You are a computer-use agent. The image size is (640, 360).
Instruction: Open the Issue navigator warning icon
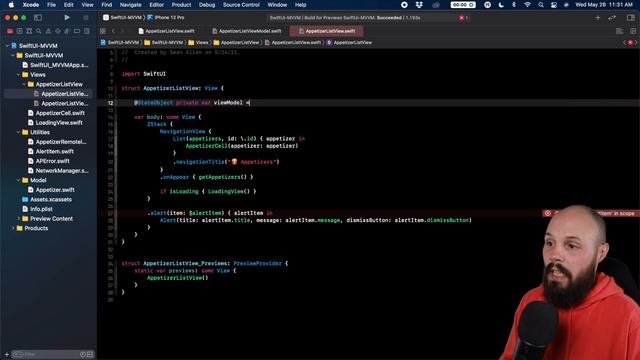48,31
